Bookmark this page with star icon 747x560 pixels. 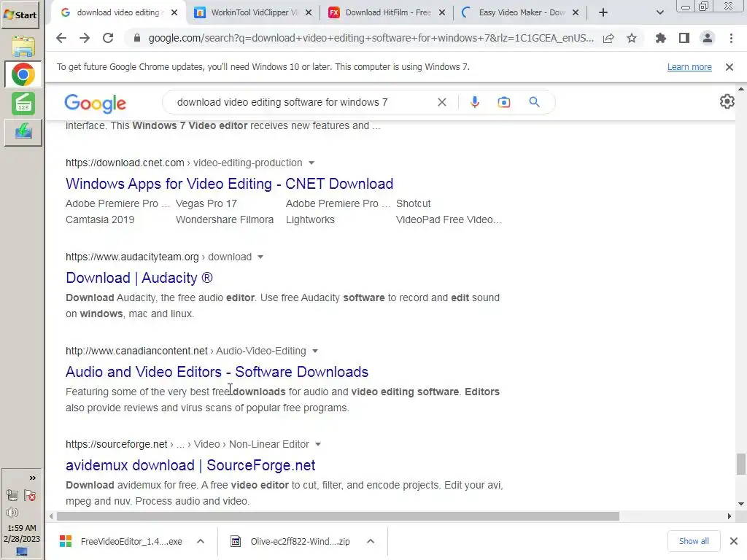click(632, 38)
